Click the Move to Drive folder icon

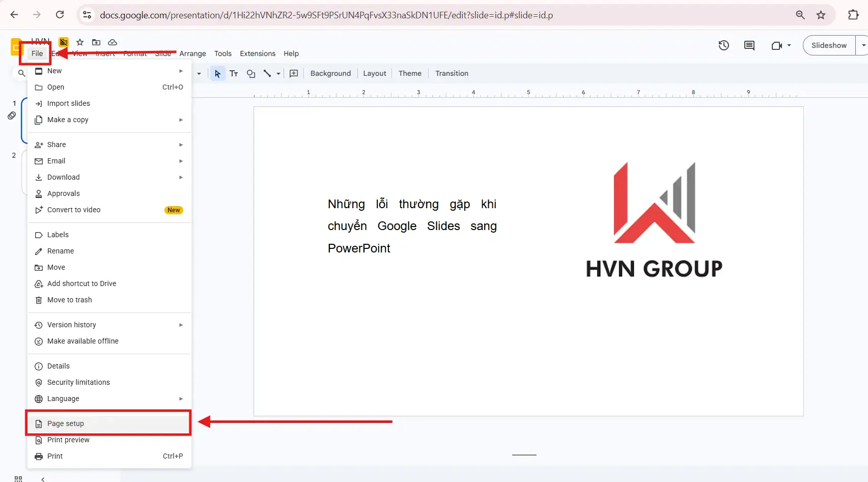click(96, 43)
